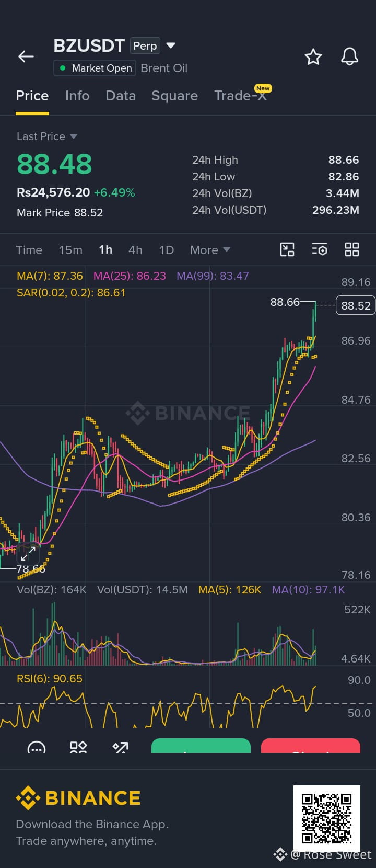This screenshot has width=376, height=868.
Task: Tap the Vol(BZ): 164K label
Action: (52, 590)
